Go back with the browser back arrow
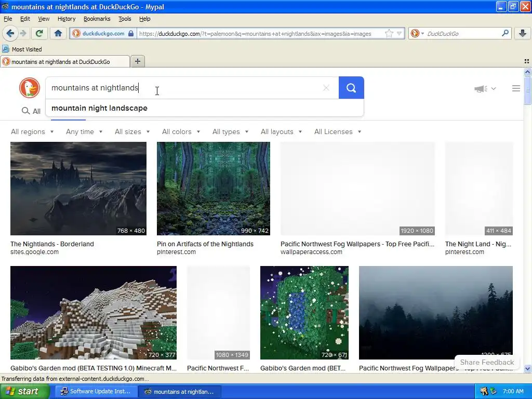 10,33
